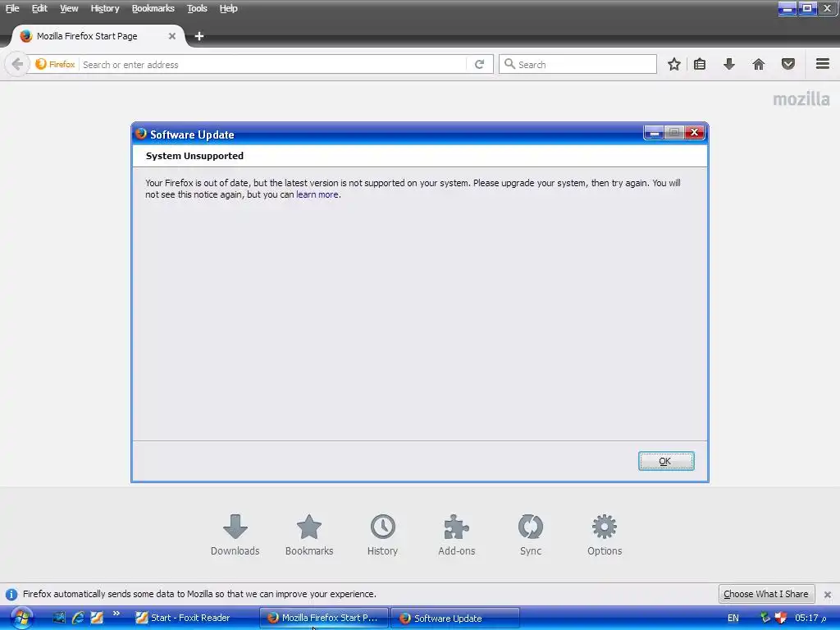The image size is (840, 630).
Task: Click the red shield tray icon
Action: [781, 618]
